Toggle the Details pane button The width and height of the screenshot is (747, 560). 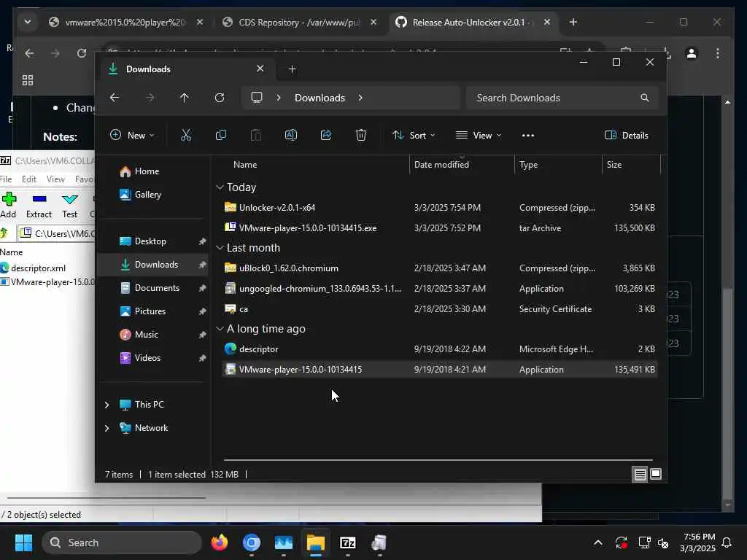626,136
